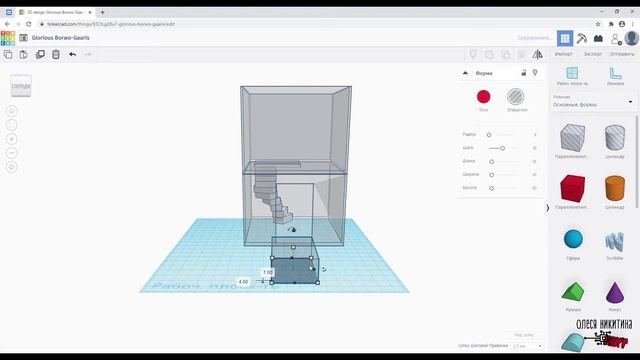The height and width of the screenshot is (360, 640).
Task: Toggle the shape lock icon
Action: tap(524, 73)
